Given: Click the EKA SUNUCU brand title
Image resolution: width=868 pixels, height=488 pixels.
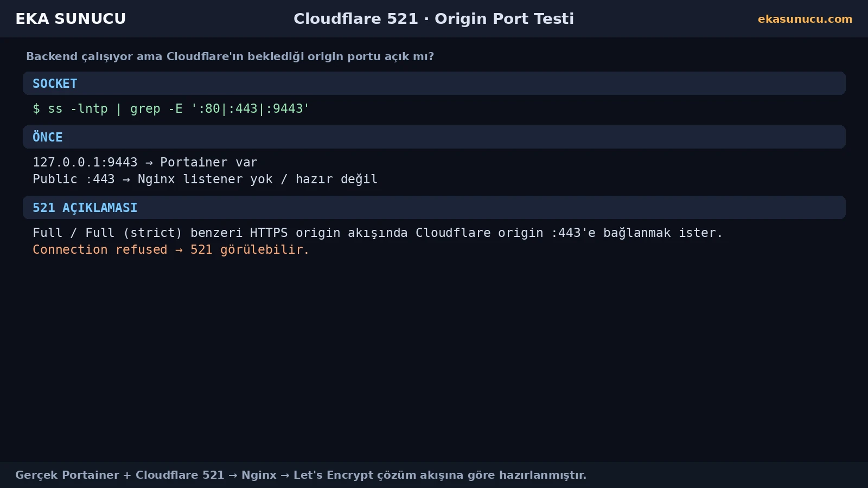Looking at the screenshot, I should (x=71, y=19).
